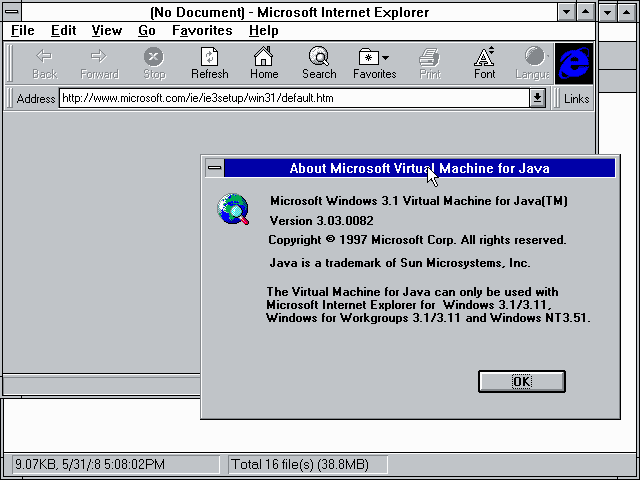Click the '9.07KB, 5/31/:8 5:08:02PM' status entry
The width and height of the screenshot is (640, 480).
point(90,464)
